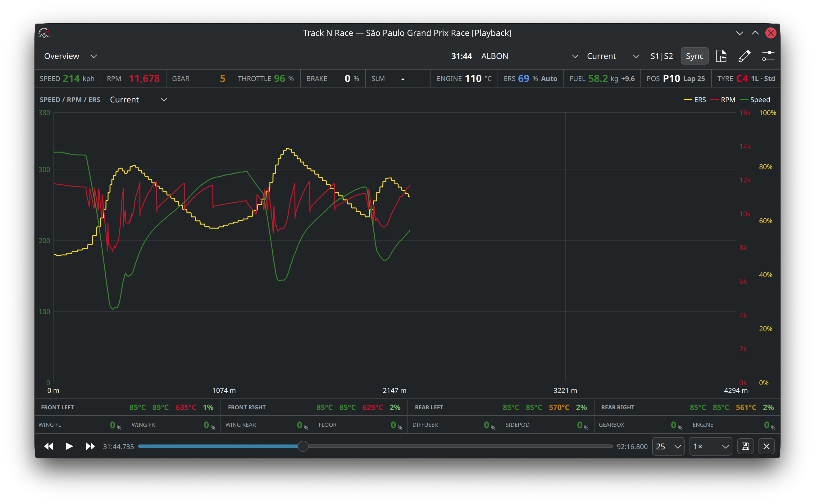
Task: Click the rewind playback button
Action: [49, 446]
